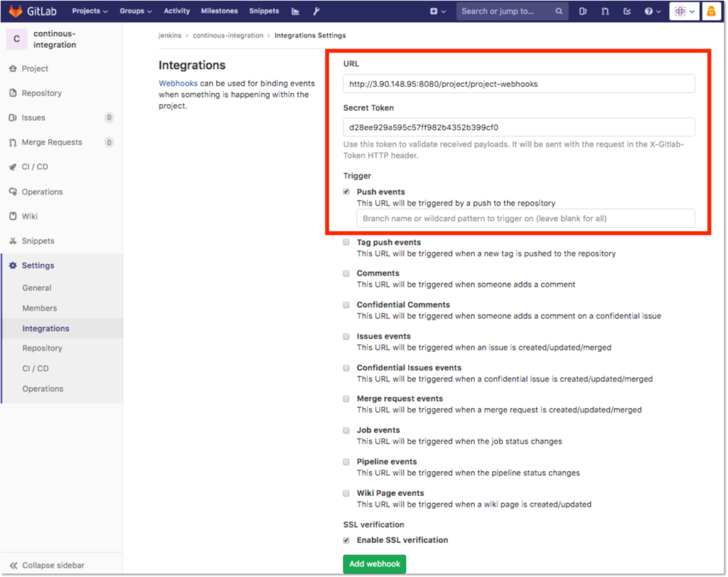The image size is (728, 577).
Task: Expand the help menu dropdown arrow
Action: point(658,11)
